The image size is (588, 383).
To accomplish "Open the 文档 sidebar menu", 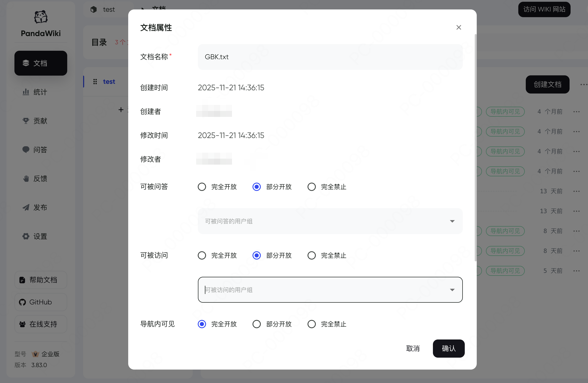I will (41, 63).
